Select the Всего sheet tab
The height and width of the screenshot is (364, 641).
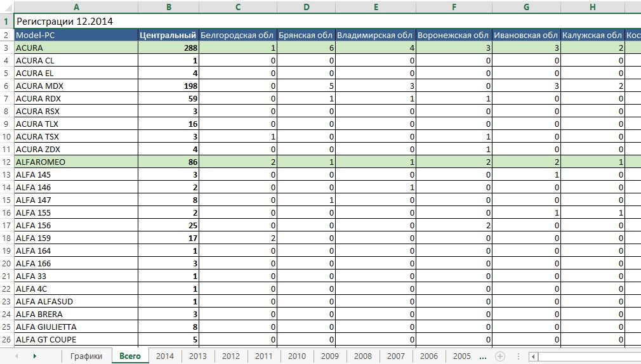point(130,356)
